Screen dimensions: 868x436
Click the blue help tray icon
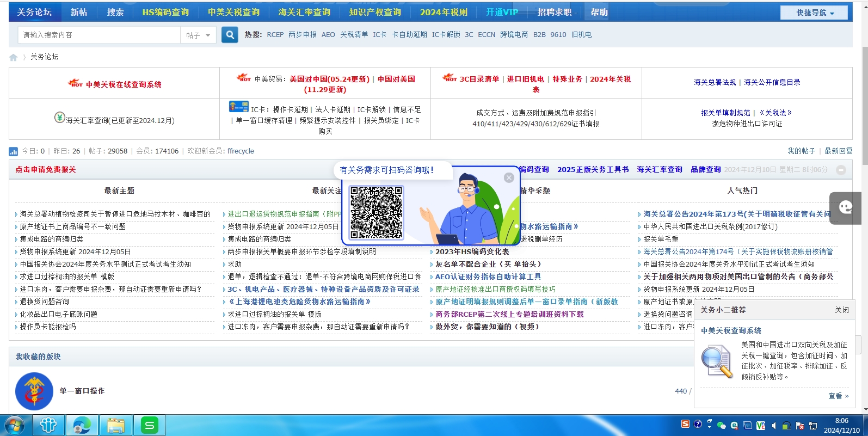(x=698, y=424)
